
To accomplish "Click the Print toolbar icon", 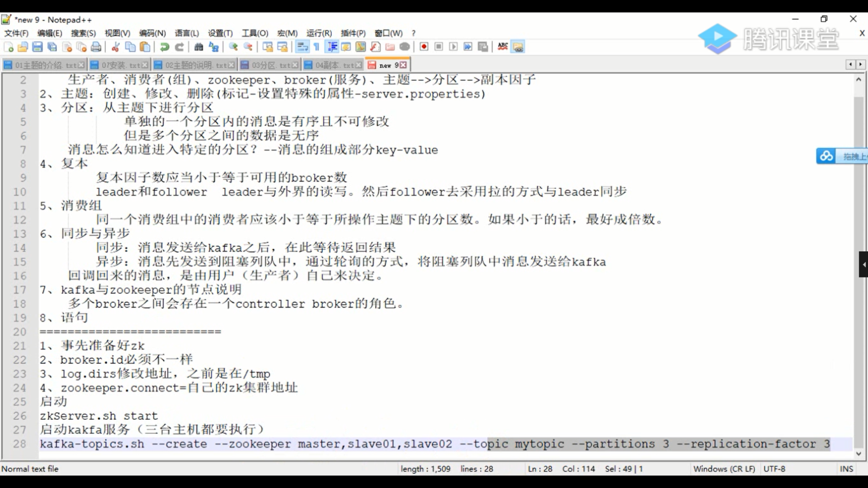I will 96,47.
